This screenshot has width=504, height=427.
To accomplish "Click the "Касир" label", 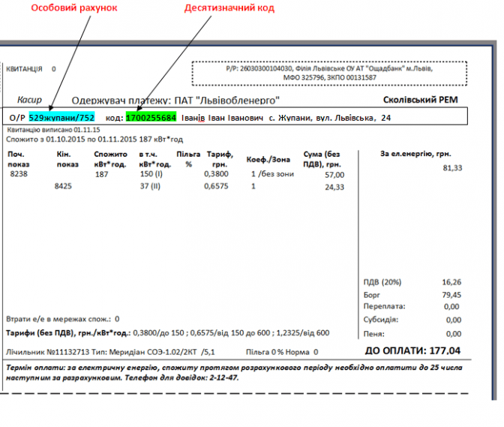I will click(x=30, y=100).
